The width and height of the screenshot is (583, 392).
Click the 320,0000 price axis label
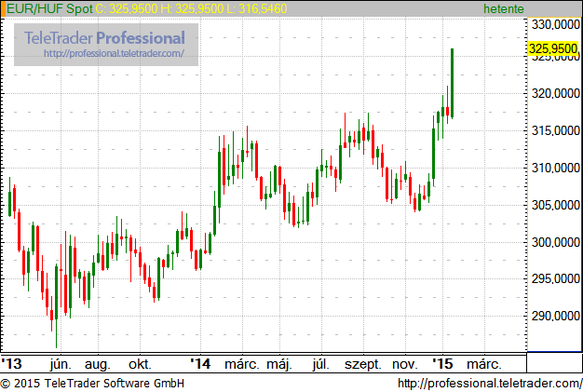coord(555,93)
